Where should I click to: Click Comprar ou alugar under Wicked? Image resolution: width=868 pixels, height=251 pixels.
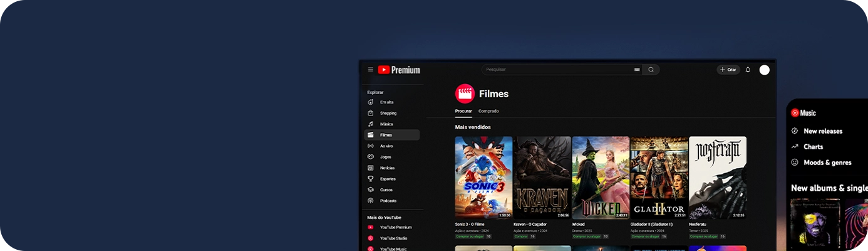586,237
